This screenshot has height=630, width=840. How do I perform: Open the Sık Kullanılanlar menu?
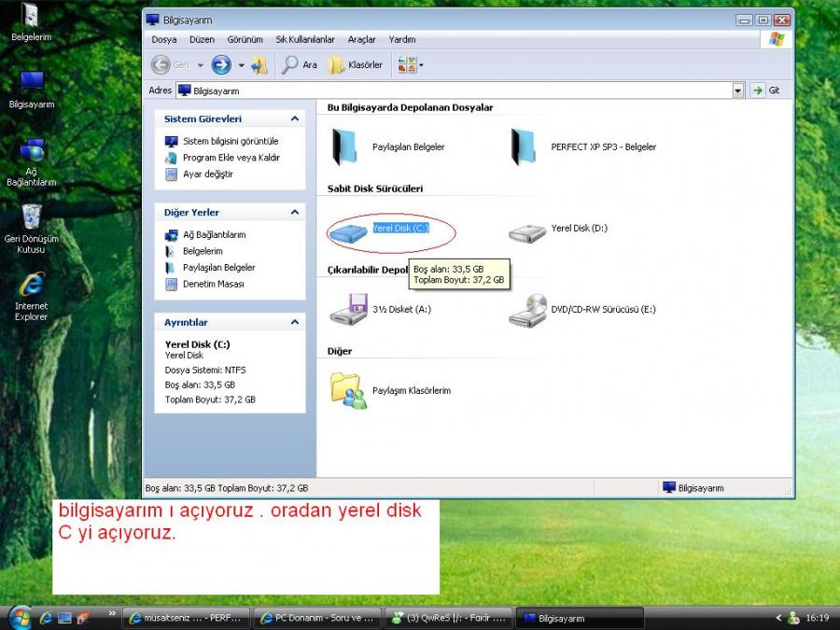click(x=305, y=39)
